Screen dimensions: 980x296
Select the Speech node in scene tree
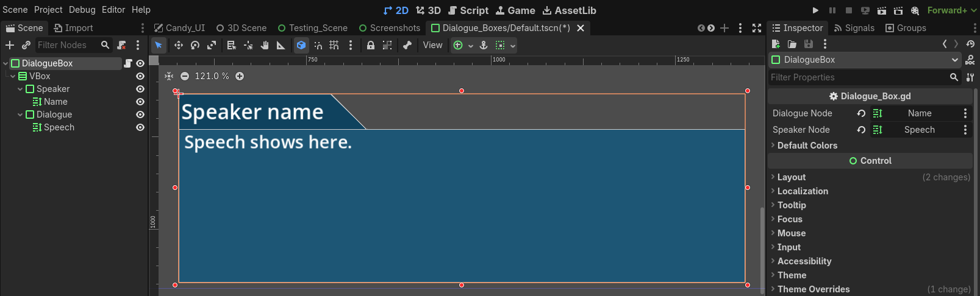point(59,127)
